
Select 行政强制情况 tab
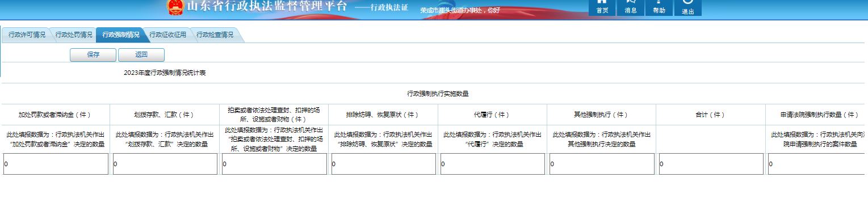pyautogui.click(x=120, y=35)
